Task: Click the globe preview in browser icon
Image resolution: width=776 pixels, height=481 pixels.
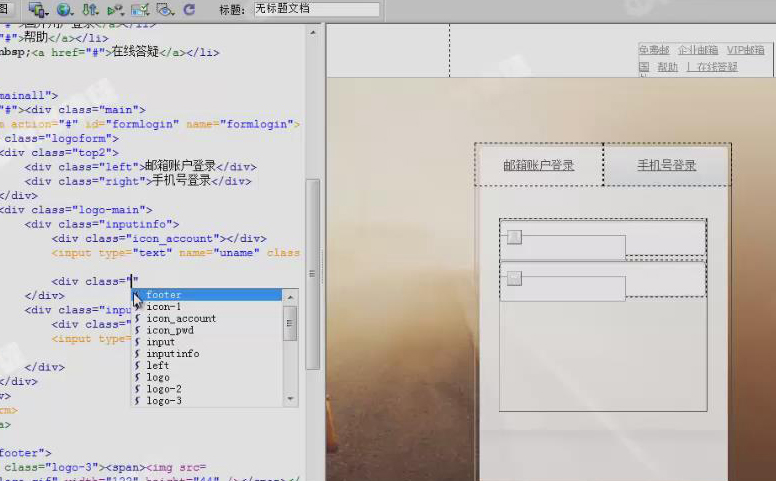Action: tap(65, 9)
